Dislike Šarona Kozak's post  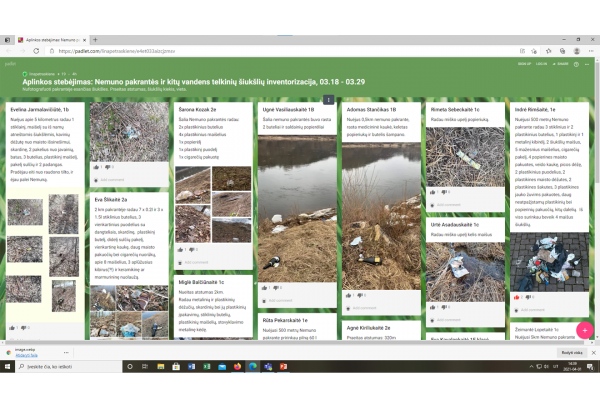click(192, 250)
